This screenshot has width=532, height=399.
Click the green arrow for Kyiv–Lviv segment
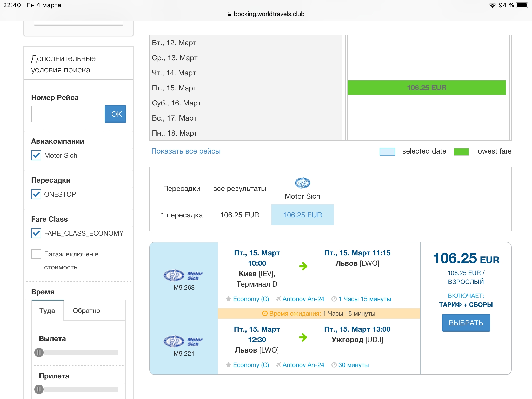click(x=303, y=266)
